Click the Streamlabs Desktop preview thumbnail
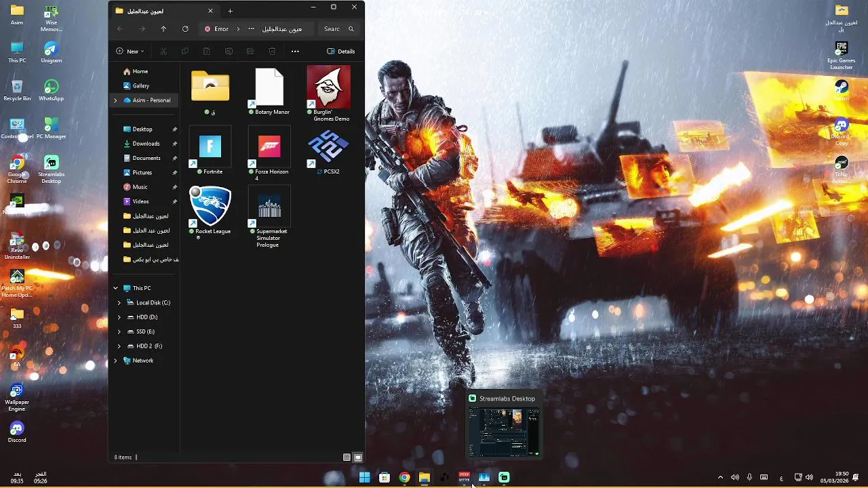 click(x=504, y=432)
